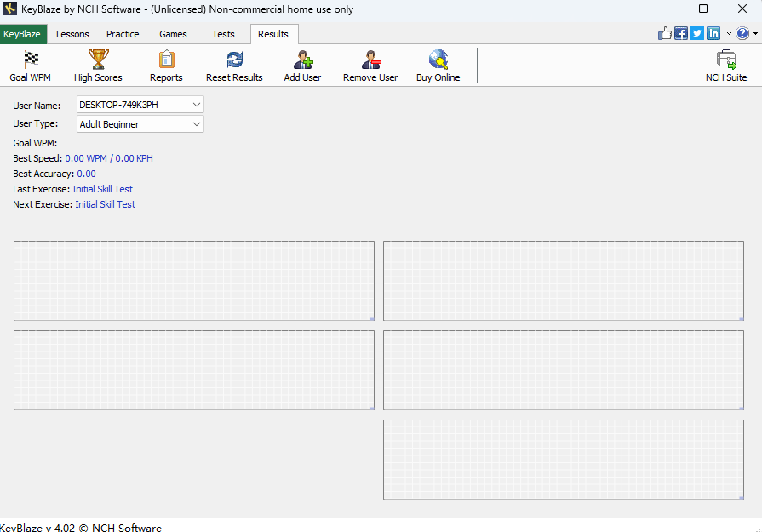Switch to the Tests tab
This screenshot has width=762, height=532.
223,34
